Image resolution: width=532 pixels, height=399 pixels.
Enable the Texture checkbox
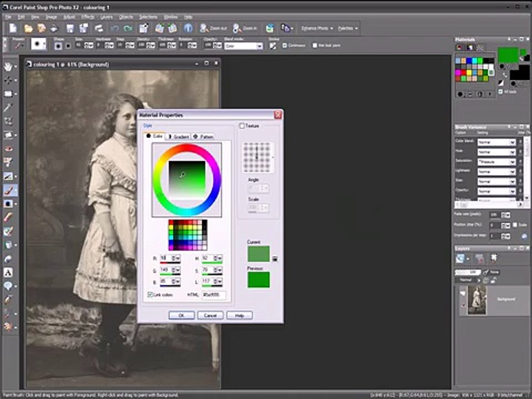(x=242, y=126)
